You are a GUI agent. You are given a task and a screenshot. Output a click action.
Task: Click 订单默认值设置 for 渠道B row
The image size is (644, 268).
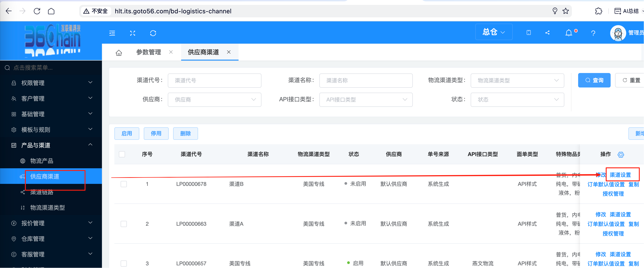(606, 185)
